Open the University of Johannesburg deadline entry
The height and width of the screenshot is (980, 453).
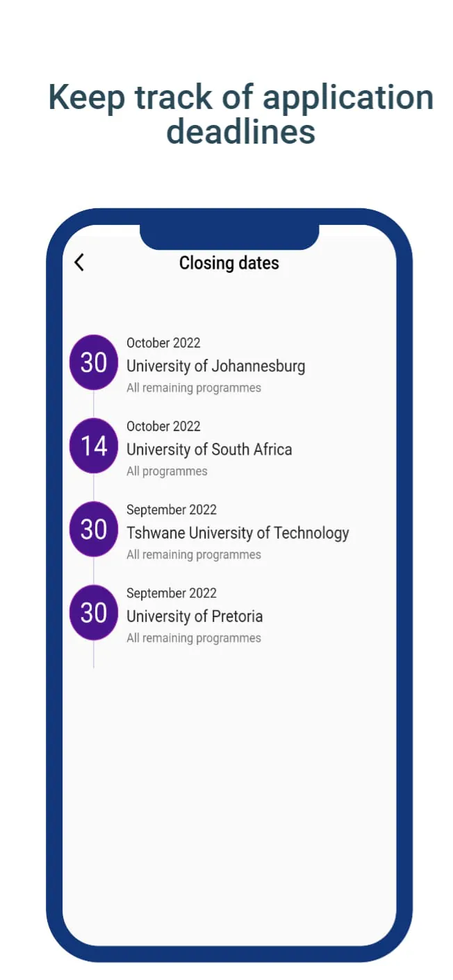pos(215,366)
